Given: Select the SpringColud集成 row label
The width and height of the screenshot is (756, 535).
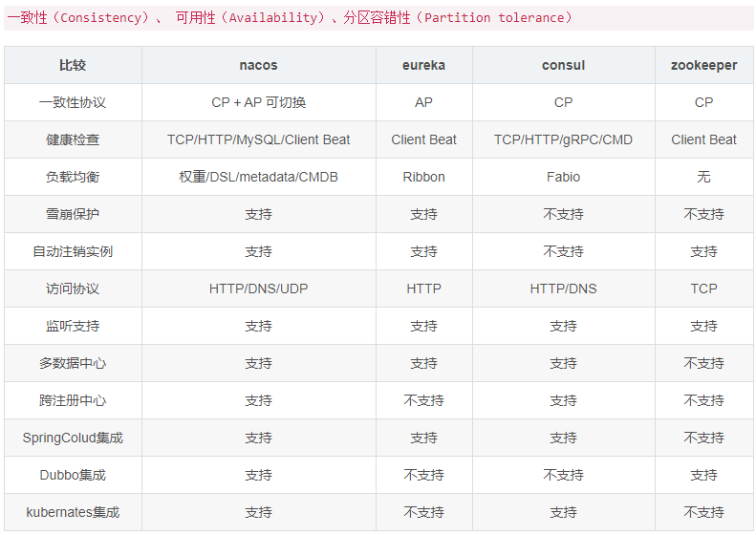Looking at the screenshot, I should pyautogui.click(x=73, y=438).
